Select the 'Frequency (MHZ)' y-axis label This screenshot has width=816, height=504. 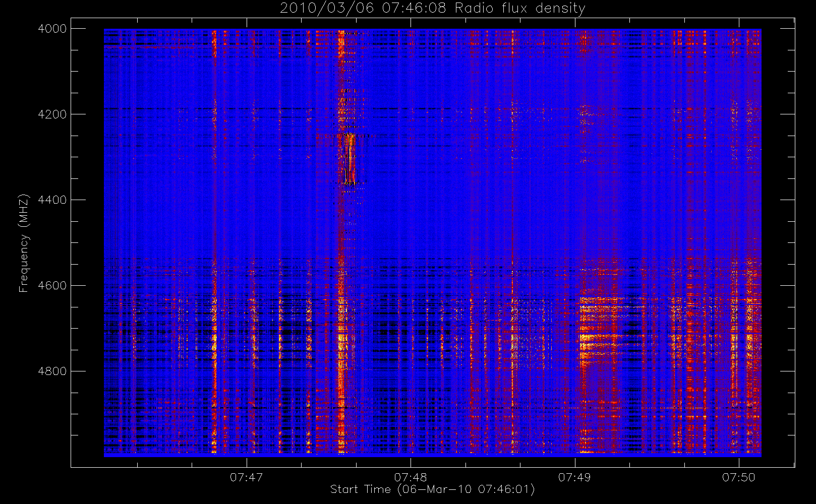tap(23, 243)
